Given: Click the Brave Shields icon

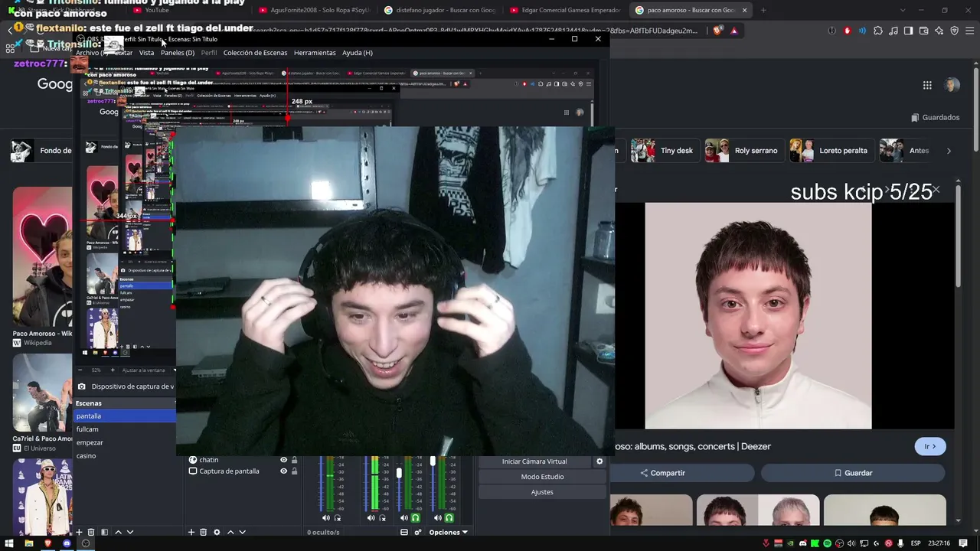Looking at the screenshot, I should [x=717, y=31].
